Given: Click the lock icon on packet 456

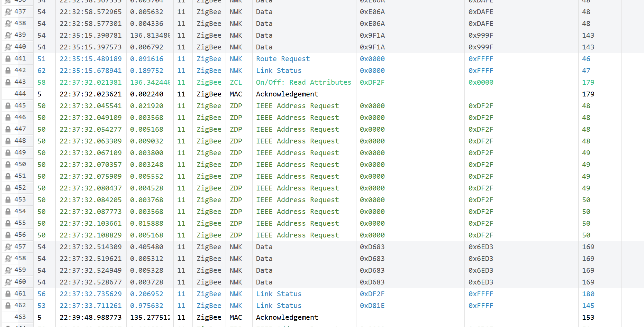Looking at the screenshot, I should [x=8, y=235].
